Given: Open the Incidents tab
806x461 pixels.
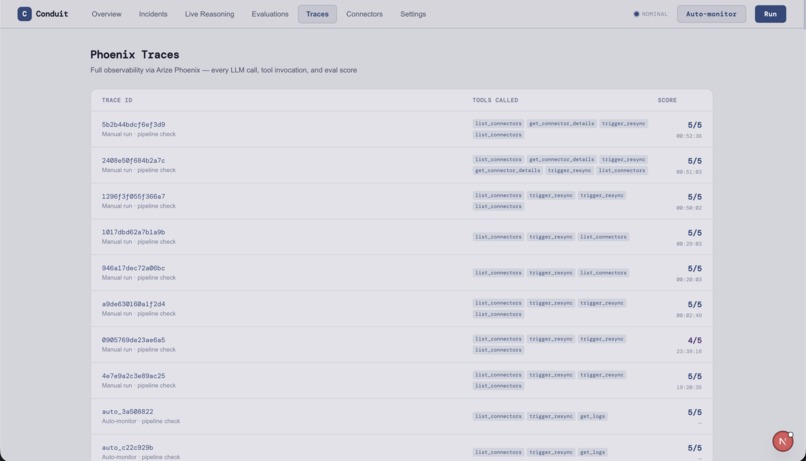Looking at the screenshot, I should pos(153,14).
